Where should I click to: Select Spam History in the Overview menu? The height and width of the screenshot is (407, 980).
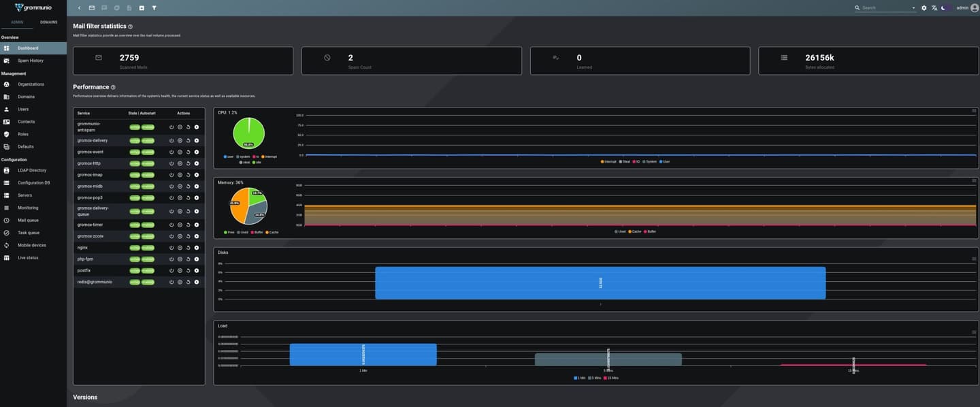[x=31, y=60]
